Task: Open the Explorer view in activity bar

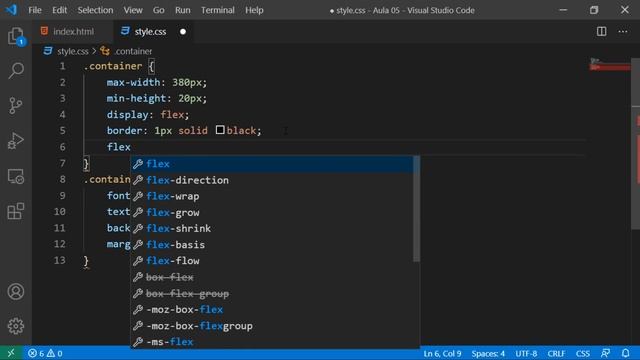Action: (x=16, y=36)
